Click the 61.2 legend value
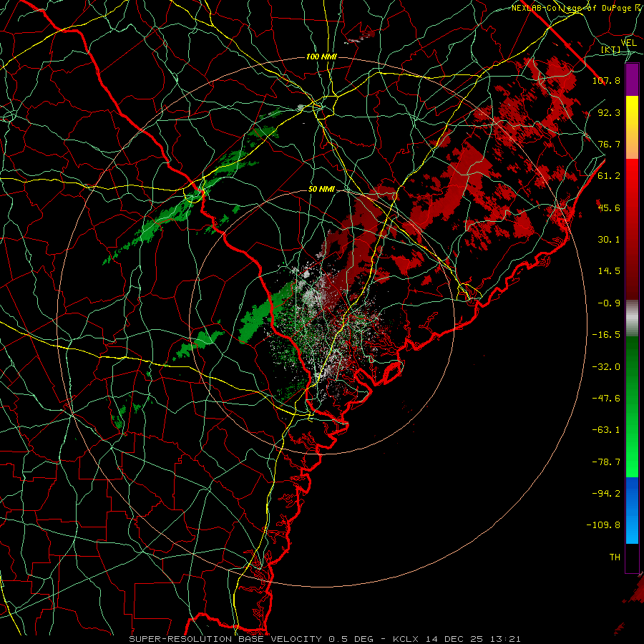The width and height of the screenshot is (644, 644). click(x=609, y=176)
